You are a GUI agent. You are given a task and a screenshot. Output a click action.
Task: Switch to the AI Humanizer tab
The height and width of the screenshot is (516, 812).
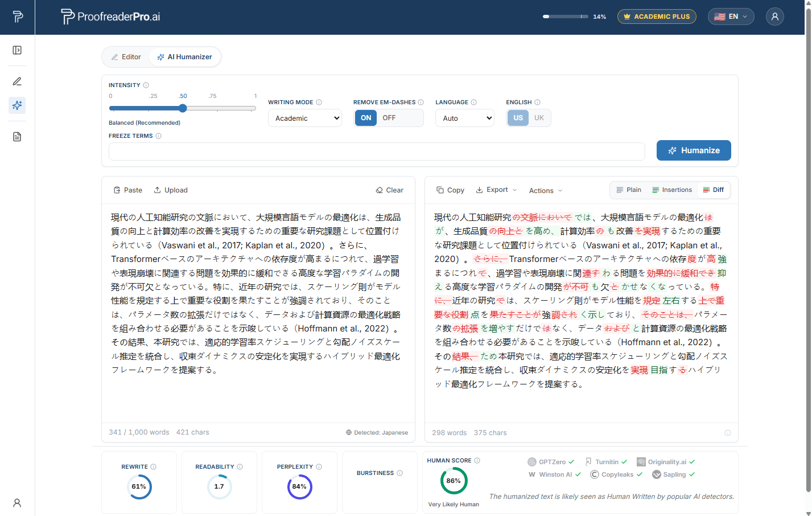coord(185,57)
